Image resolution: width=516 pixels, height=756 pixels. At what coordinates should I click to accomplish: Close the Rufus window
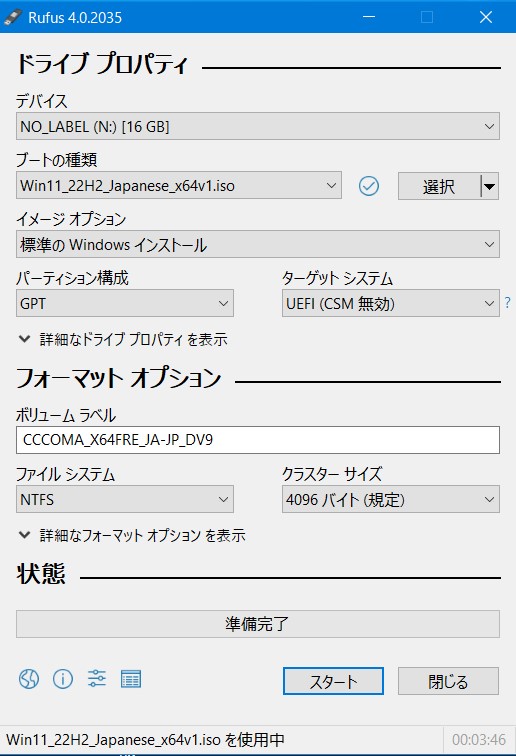[486, 17]
